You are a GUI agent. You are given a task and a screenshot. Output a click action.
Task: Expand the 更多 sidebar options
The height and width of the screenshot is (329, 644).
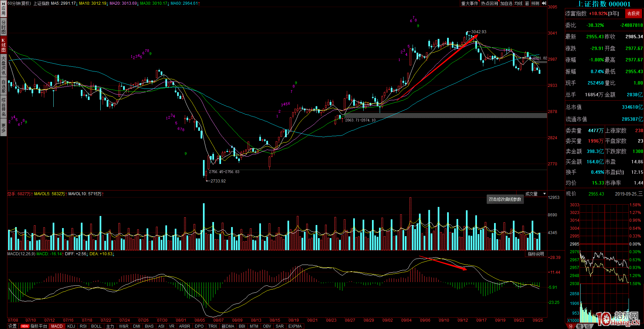(x=3, y=128)
